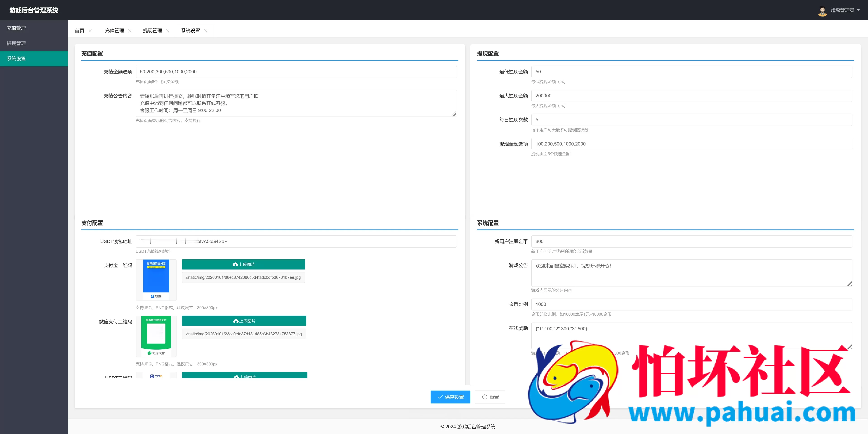
Task: Click the '新用户注册时获得的初始金币数量' hint text
Action: point(562,251)
